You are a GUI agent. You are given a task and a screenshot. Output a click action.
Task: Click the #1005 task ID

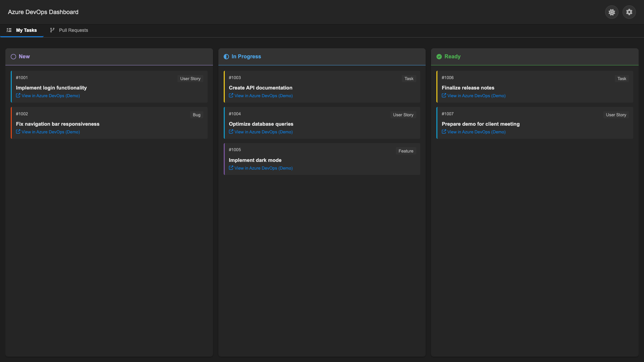tap(235, 150)
